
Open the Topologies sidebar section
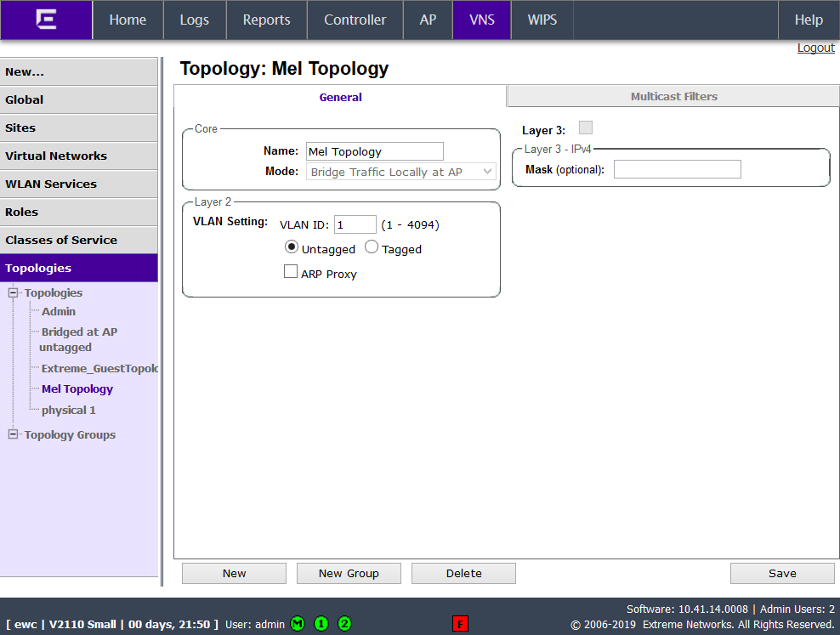click(79, 268)
